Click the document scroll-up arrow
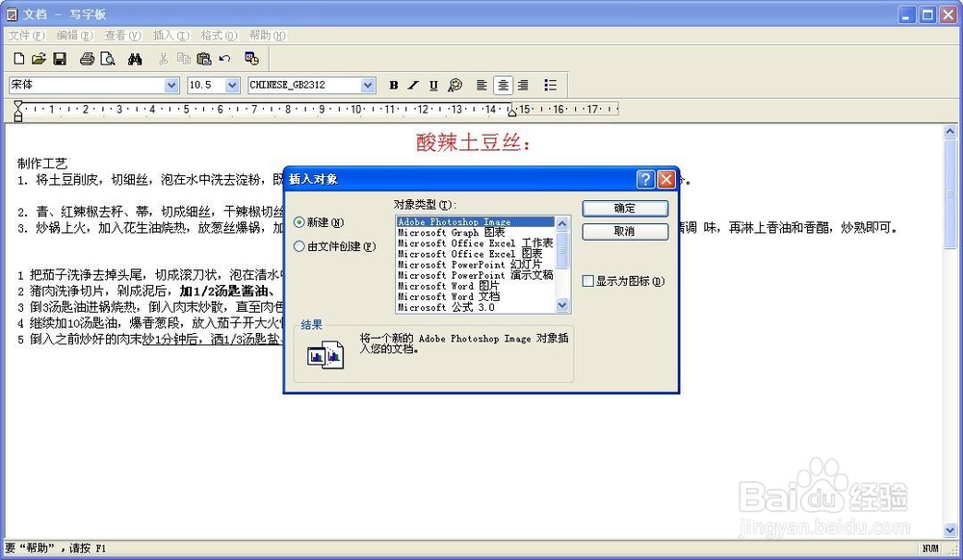 click(950, 131)
